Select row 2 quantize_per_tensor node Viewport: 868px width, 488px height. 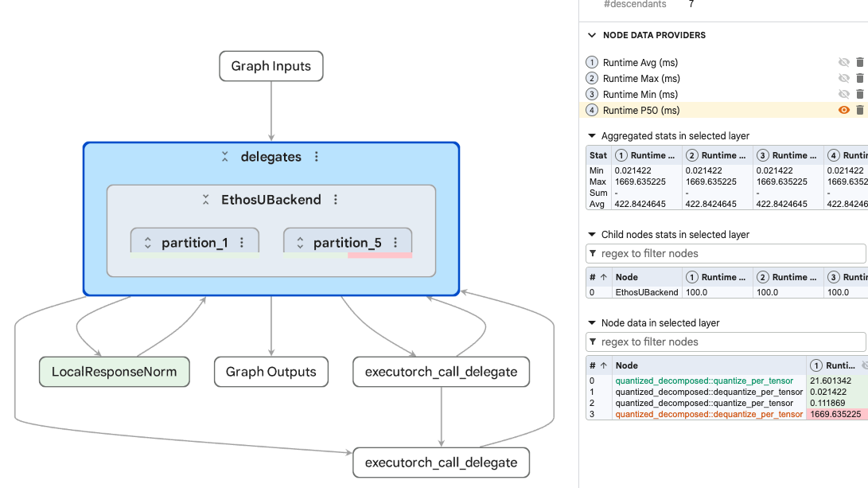click(704, 404)
